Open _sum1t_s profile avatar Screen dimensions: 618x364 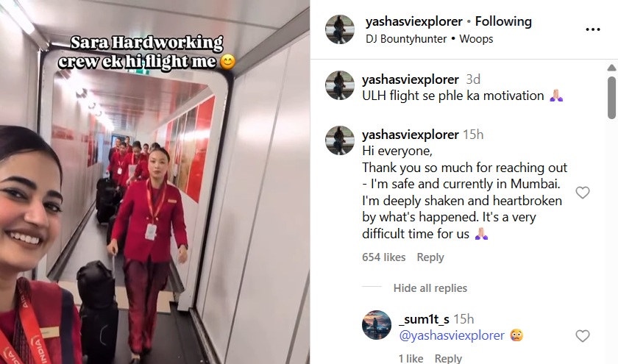pos(377,325)
